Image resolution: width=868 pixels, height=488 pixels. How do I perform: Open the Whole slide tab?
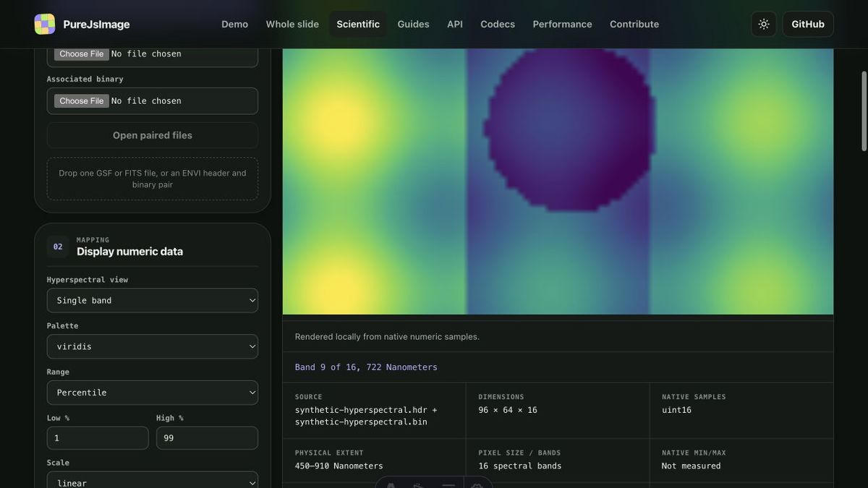click(x=292, y=24)
